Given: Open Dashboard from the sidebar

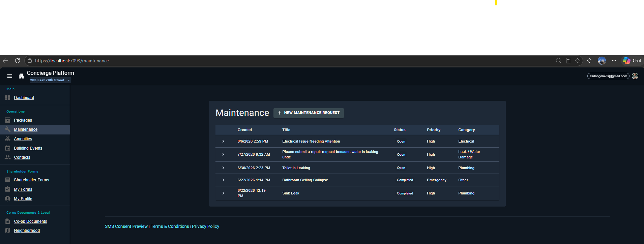Looking at the screenshot, I should 24,98.
